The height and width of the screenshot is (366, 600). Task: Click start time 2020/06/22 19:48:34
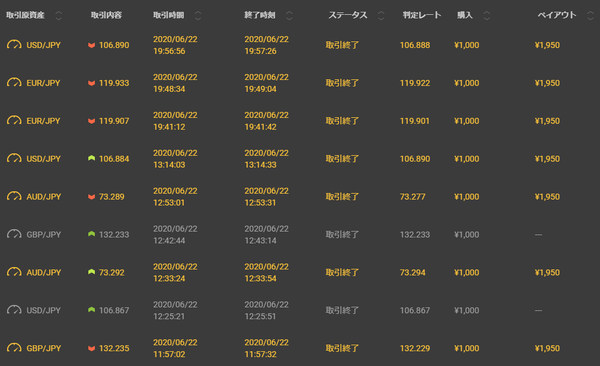click(x=175, y=83)
